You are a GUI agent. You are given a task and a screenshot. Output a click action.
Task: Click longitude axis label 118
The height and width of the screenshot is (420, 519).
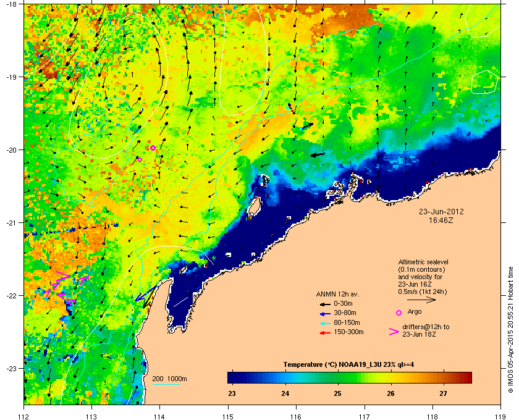click(x=432, y=417)
